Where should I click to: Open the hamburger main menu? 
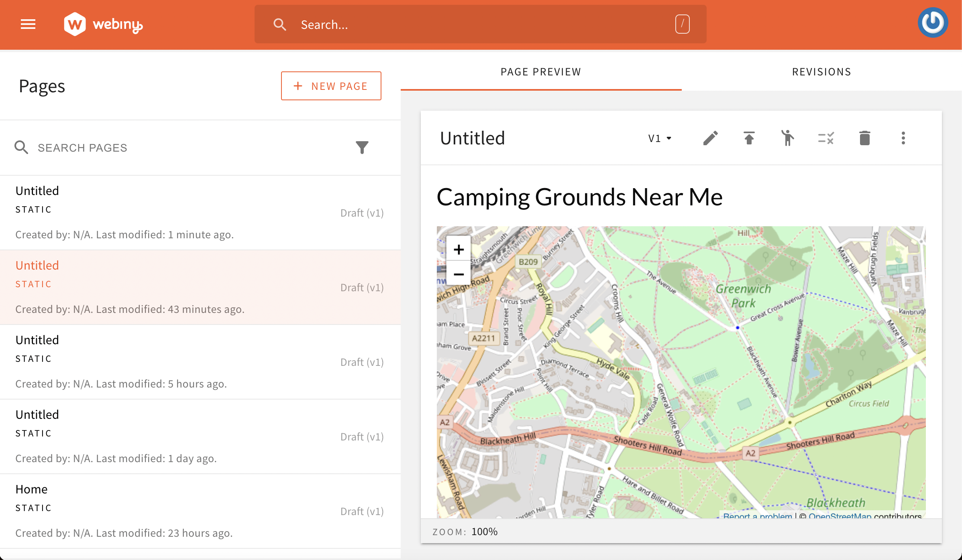click(x=28, y=24)
